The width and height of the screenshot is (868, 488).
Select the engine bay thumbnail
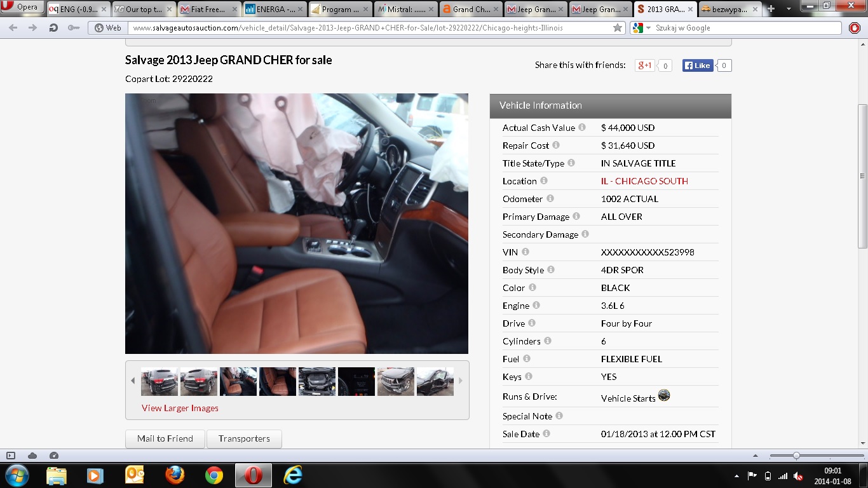317,381
